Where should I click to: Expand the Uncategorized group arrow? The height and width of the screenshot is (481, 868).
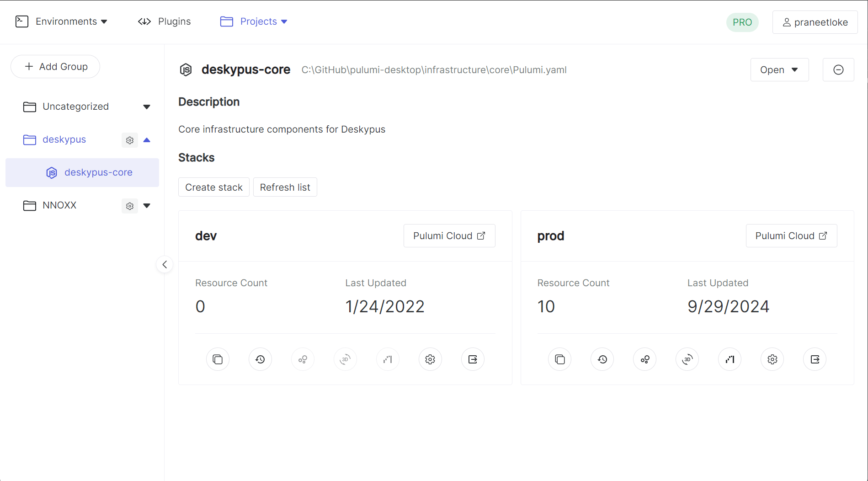pyautogui.click(x=147, y=107)
